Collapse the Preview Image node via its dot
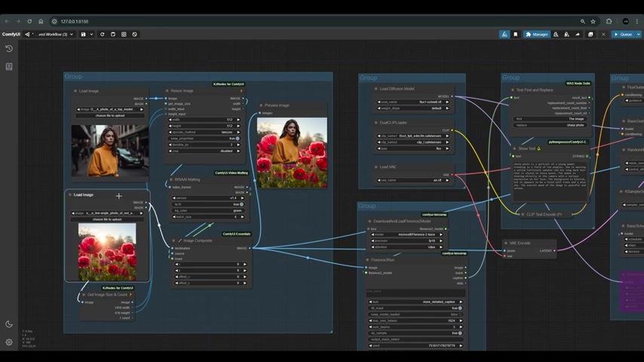Viewport: 644px width, 362px height. pyautogui.click(x=261, y=106)
